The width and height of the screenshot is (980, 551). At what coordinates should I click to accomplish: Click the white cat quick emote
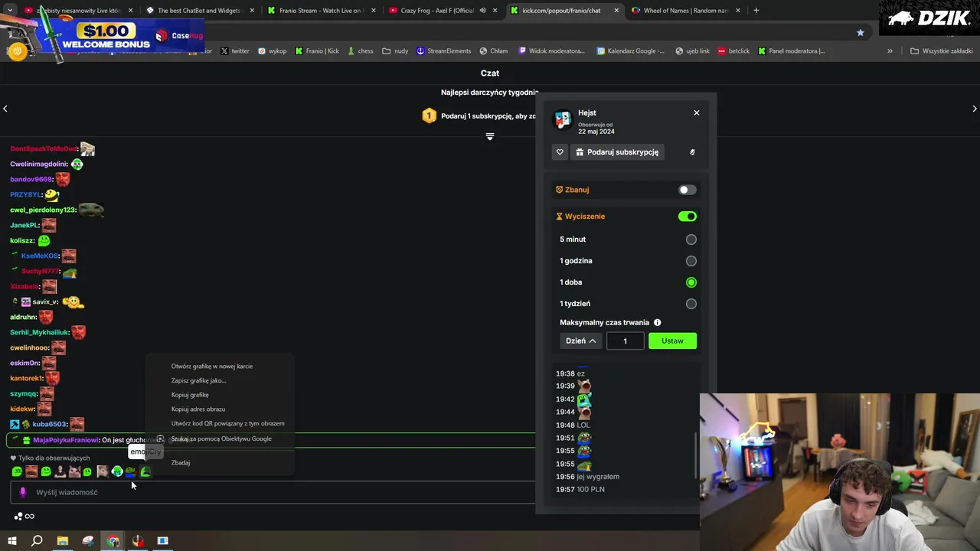(x=74, y=472)
